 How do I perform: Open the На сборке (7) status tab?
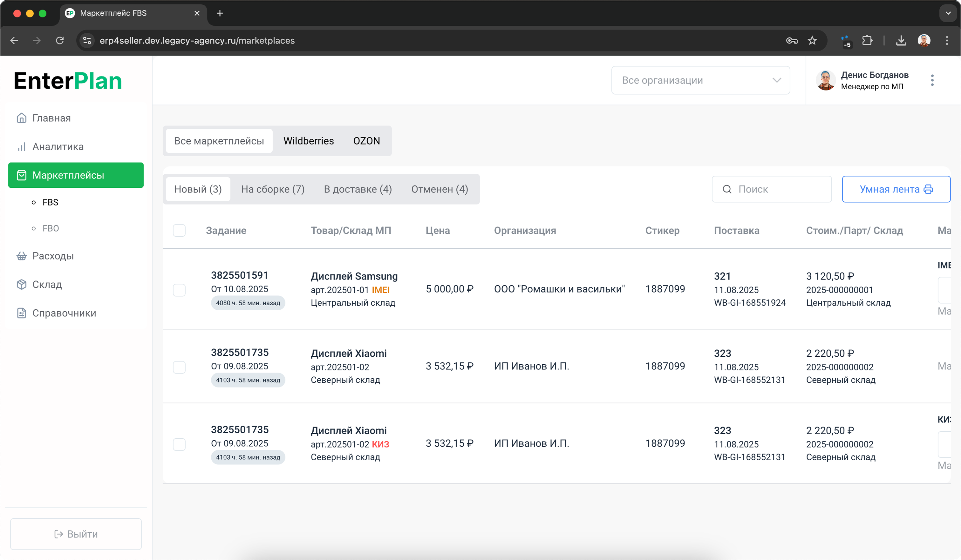pyautogui.click(x=273, y=189)
